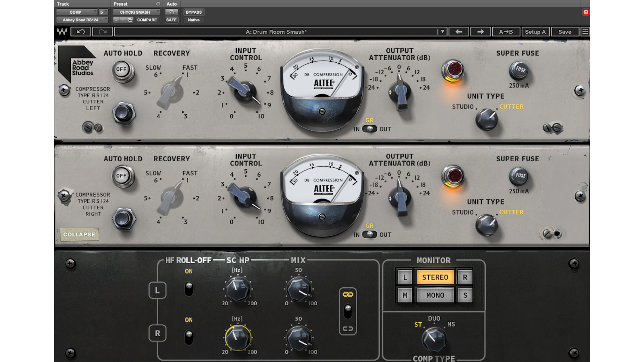Viewport: 644px width, 362px height.
Task: Redo the last change
Action: click(103, 32)
